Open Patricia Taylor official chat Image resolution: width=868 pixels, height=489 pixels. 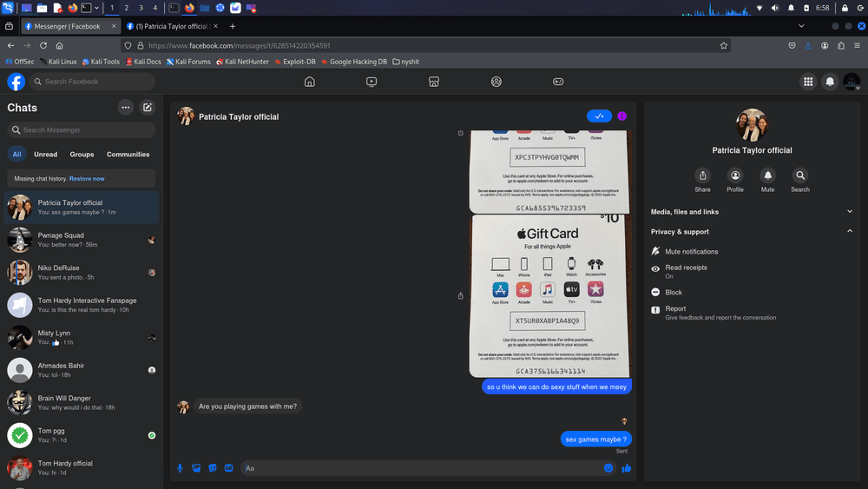pyautogui.click(x=82, y=207)
